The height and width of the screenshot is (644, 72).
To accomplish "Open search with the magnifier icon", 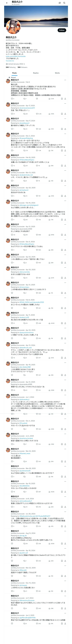I will (x=64, y=3).
